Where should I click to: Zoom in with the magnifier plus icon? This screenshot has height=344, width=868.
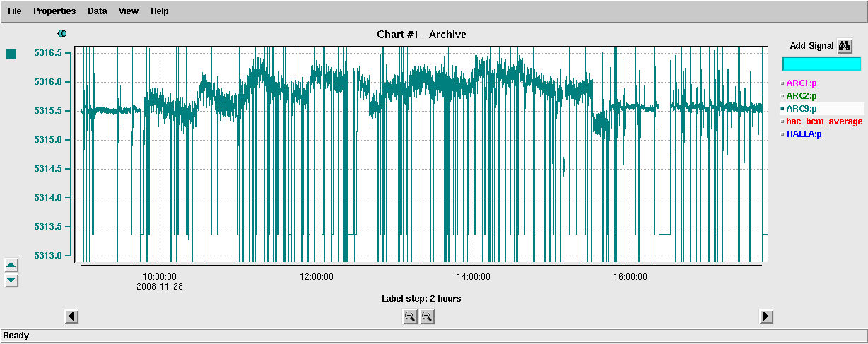[410, 316]
